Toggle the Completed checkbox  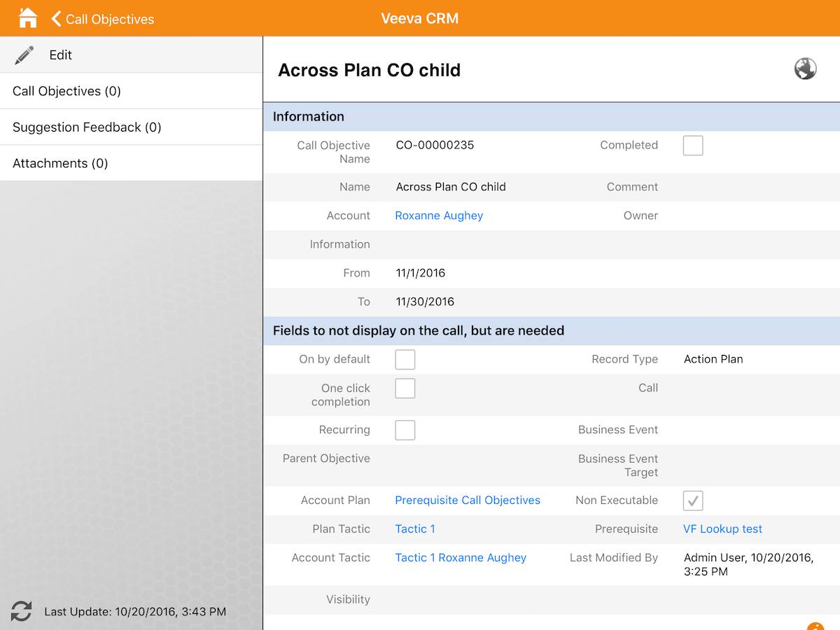pos(692,146)
